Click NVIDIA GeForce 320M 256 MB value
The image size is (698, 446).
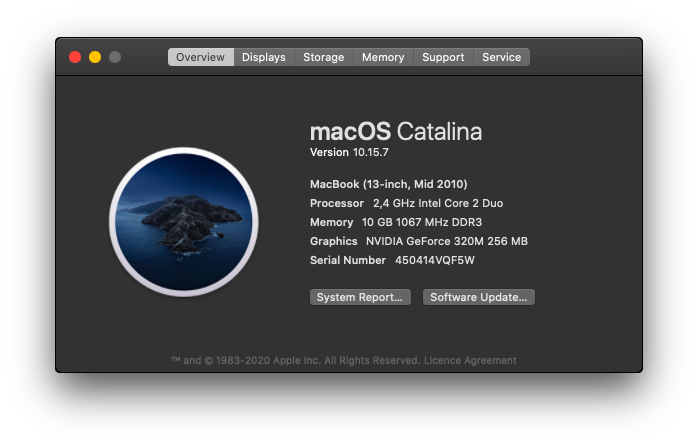(x=447, y=241)
